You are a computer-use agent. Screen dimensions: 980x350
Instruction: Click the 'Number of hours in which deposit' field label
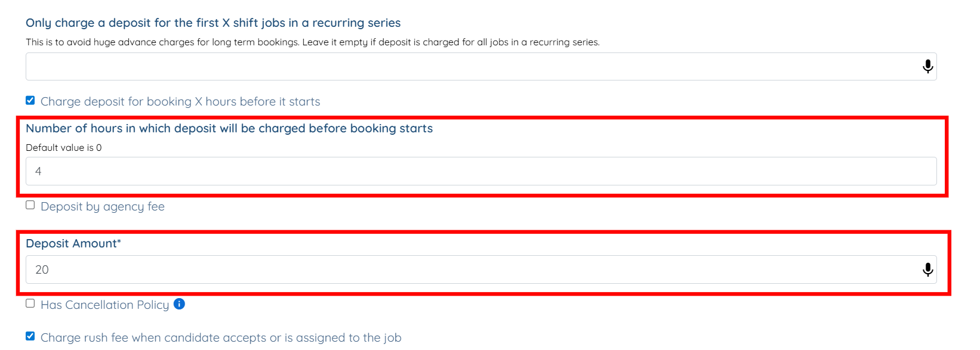pyautogui.click(x=229, y=128)
